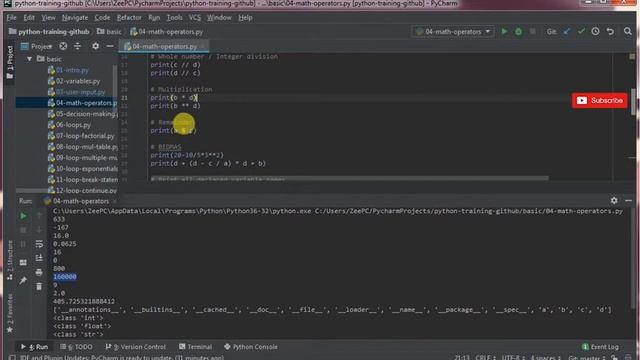Screen dimensions: 640x360
Task: Move up the stack trace arrow
Action: pyautogui.click(x=39, y=216)
